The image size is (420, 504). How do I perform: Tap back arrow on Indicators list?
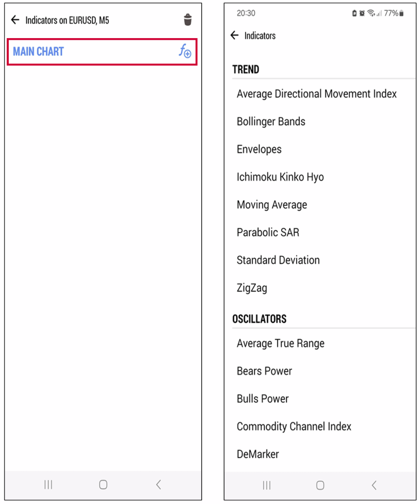pyautogui.click(x=235, y=36)
